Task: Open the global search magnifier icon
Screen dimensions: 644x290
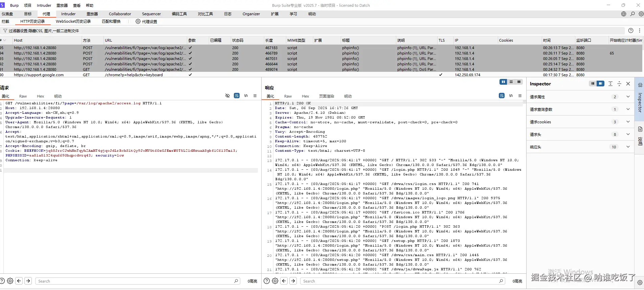Action: pyautogui.click(x=632, y=14)
